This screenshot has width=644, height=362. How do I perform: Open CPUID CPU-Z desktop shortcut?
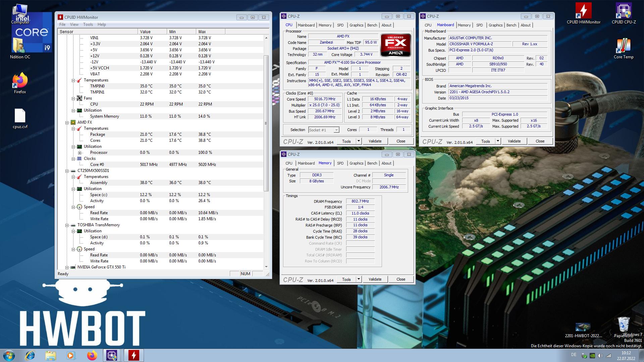(x=624, y=13)
